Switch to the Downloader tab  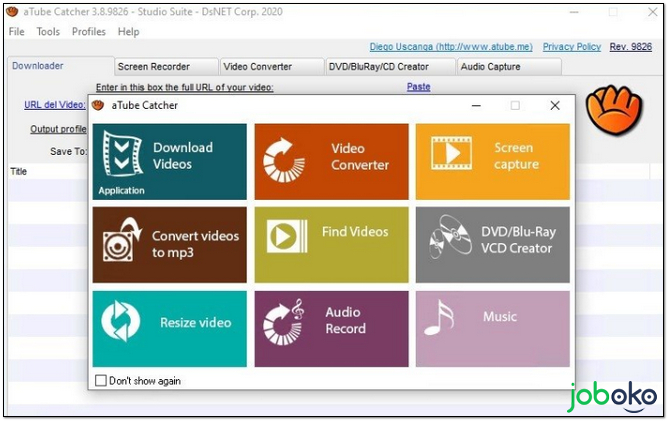60,66
